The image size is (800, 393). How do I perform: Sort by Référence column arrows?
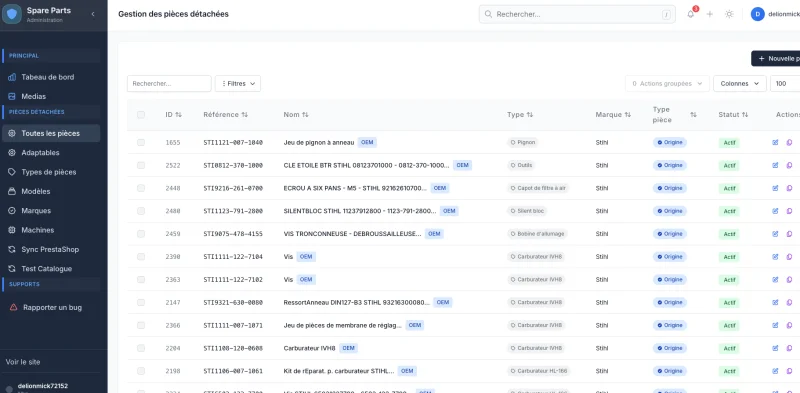pyautogui.click(x=244, y=115)
